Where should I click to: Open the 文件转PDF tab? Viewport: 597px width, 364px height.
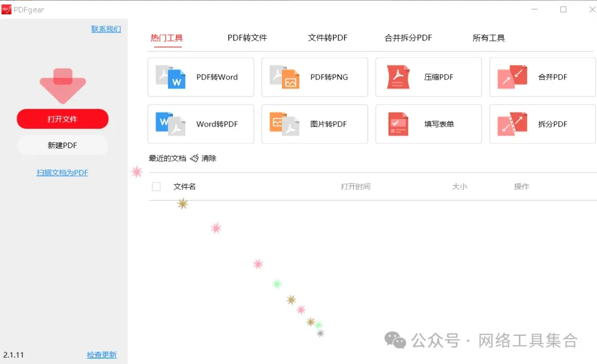coord(327,38)
